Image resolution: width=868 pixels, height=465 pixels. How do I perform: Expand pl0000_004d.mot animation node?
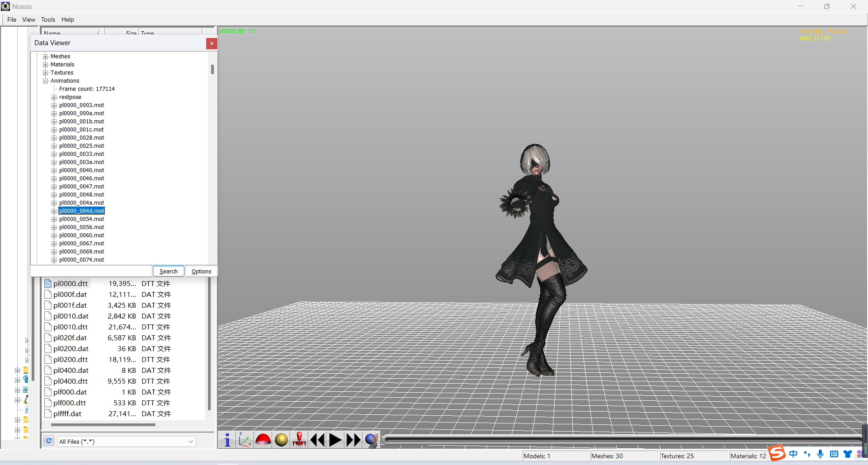click(54, 211)
